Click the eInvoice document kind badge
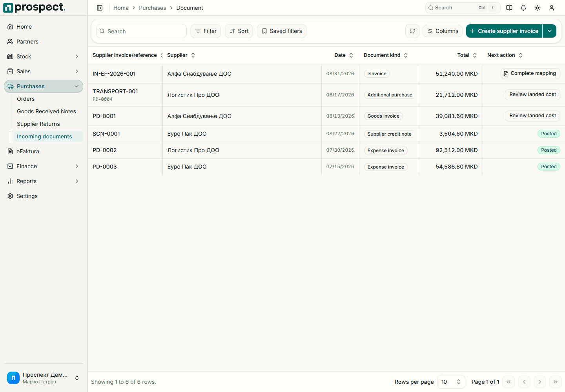The width and height of the screenshot is (565, 392). click(377, 74)
